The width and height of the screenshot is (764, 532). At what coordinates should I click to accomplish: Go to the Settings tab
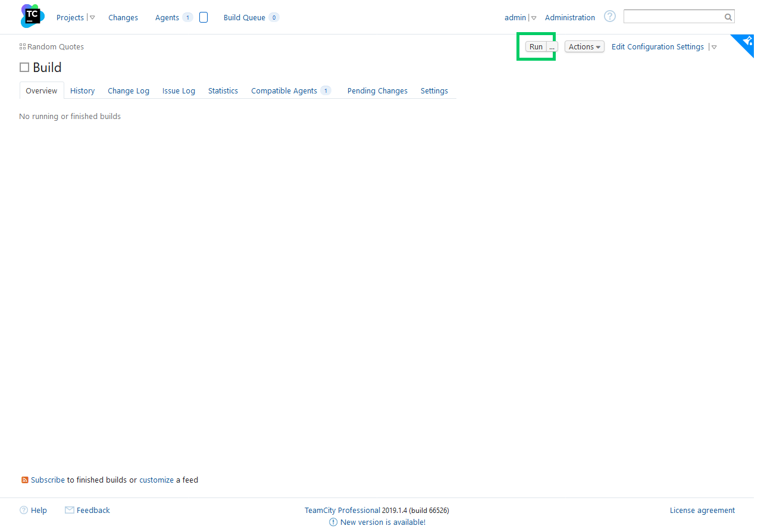434,90
